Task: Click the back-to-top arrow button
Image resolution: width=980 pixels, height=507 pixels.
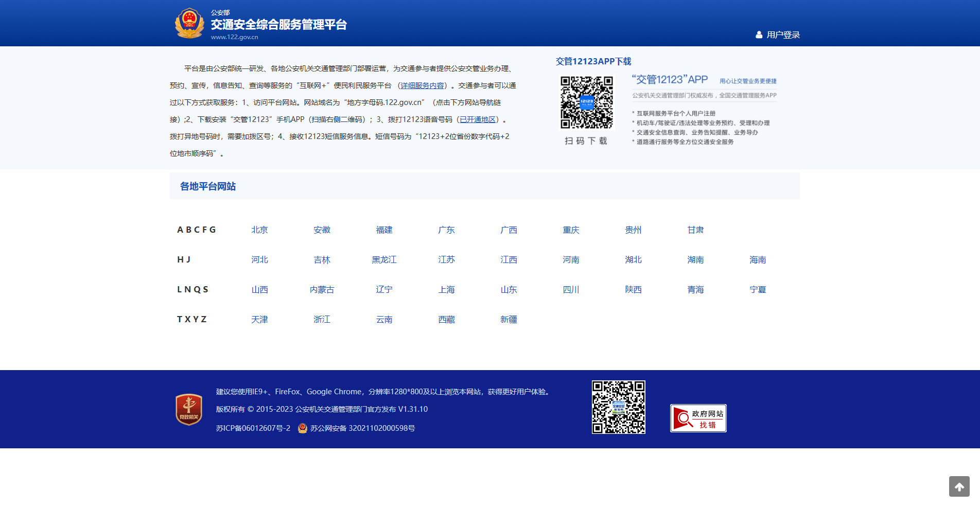Action: (x=959, y=486)
